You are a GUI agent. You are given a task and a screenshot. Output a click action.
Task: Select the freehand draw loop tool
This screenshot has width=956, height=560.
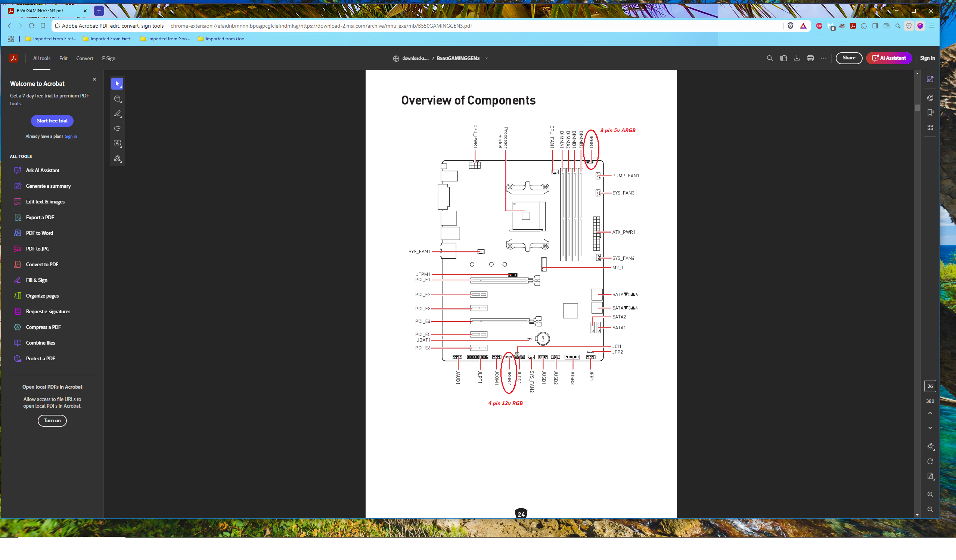(117, 128)
